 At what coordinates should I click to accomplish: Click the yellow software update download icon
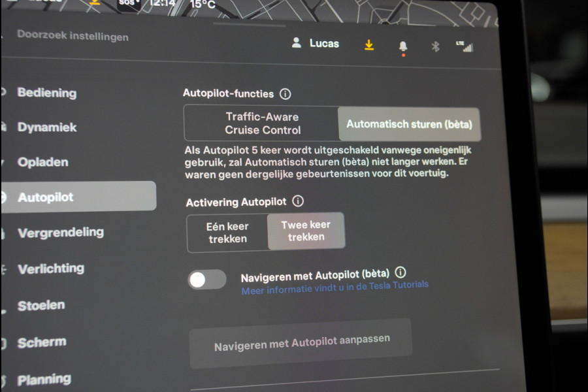[x=369, y=45]
